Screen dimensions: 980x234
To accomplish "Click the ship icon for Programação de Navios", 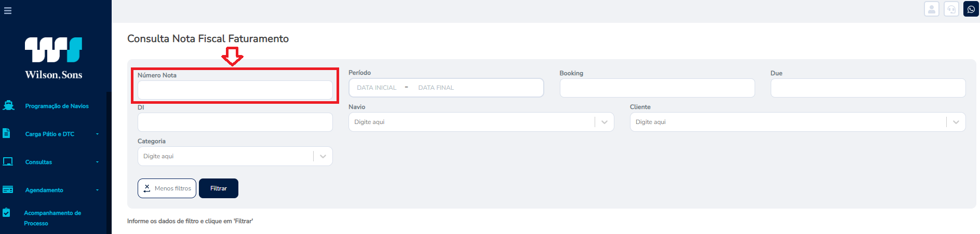I will coord(8,105).
